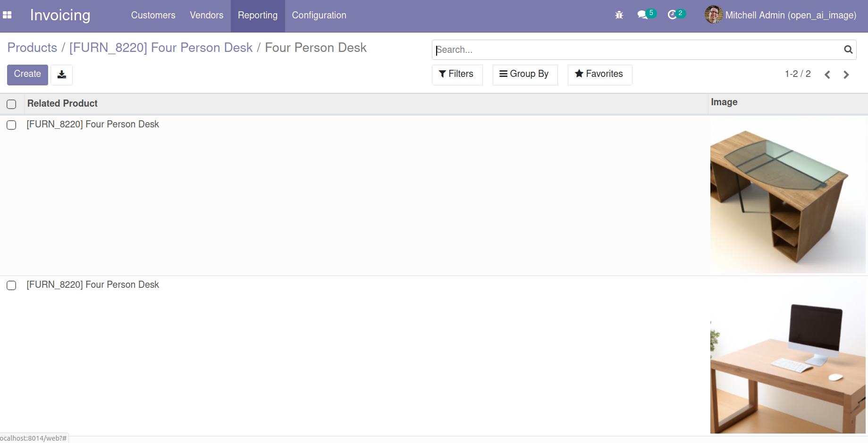The height and width of the screenshot is (443, 868).
Task: Open the desk with monitor image thumbnail
Action: pyautogui.click(x=787, y=356)
